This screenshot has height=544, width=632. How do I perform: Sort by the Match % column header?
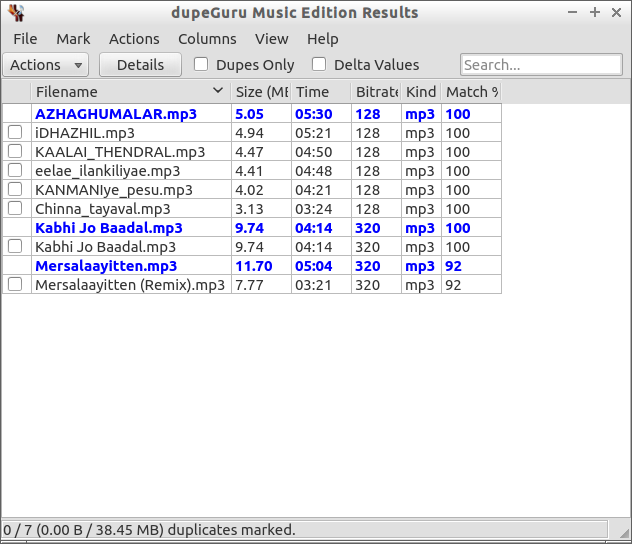471,92
